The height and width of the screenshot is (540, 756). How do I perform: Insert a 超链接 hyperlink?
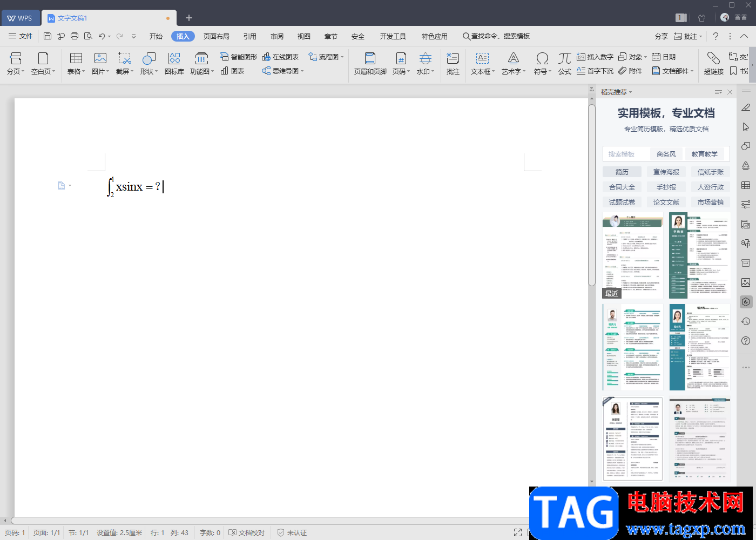[713, 63]
